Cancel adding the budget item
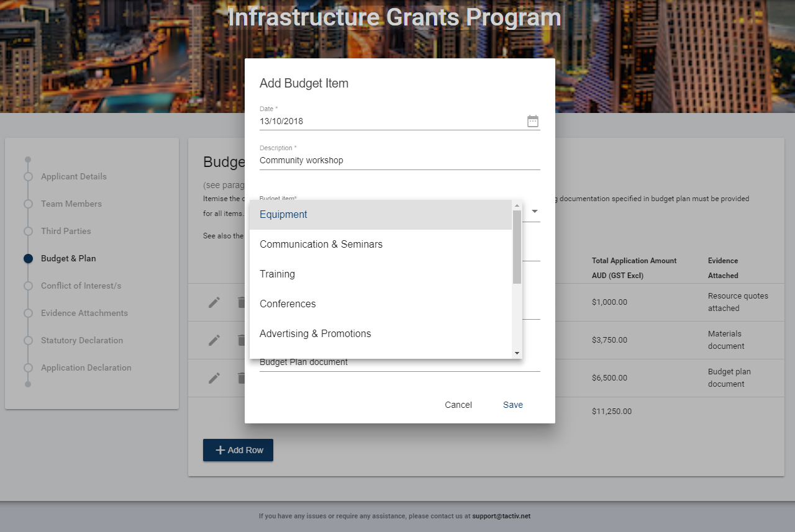The height and width of the screenshot is (532, 795). pyautogui.click(x=458, y=405)
